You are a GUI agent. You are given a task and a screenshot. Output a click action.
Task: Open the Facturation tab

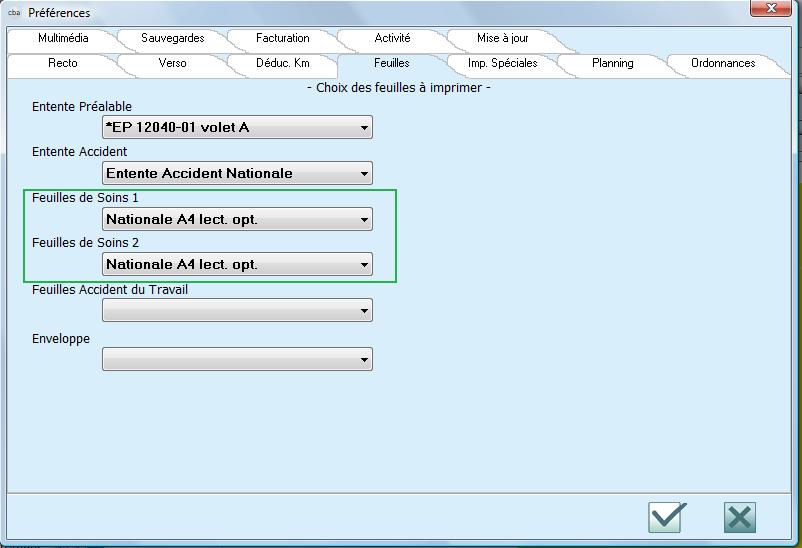[282, 38]
